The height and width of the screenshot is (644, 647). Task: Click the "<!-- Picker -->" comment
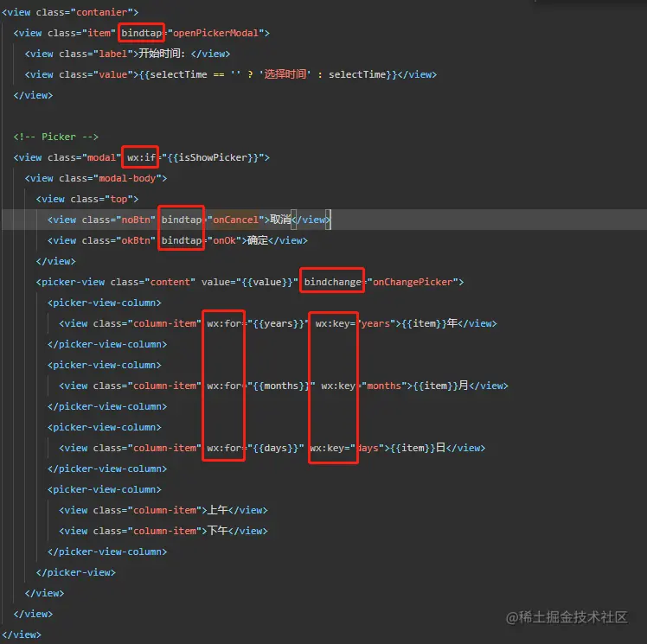[55, 137]
